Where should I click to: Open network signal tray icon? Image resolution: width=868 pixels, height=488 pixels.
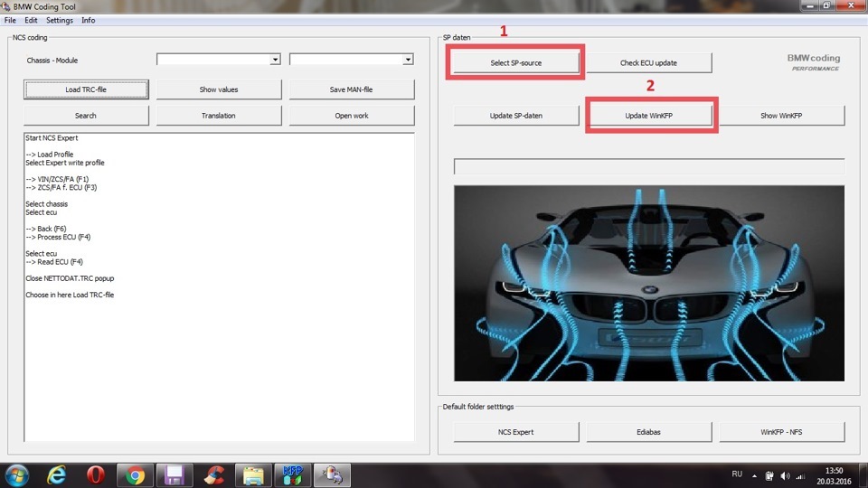click(x=800, y=476)
